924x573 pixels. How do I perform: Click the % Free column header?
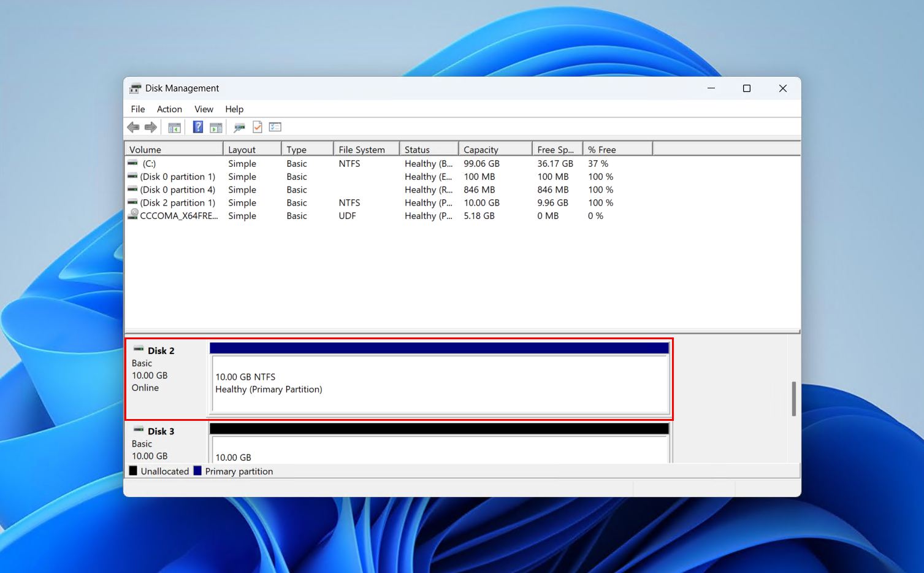click(x=617, y=149)
